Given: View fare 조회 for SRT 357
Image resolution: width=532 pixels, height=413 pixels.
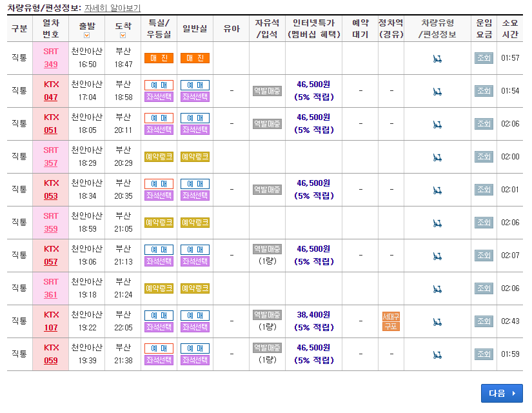Looking at the screenshot, I should [x=484, y=157].
